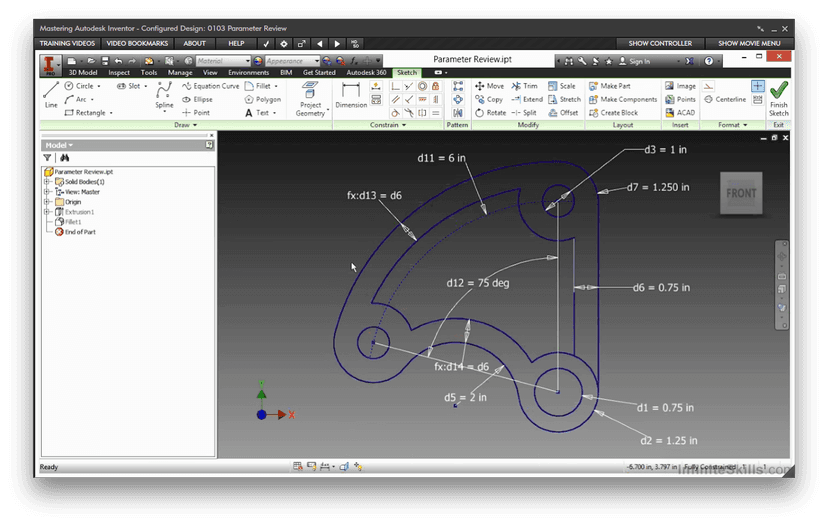Click Sign In link
This screenshot has width=828, height=525.
click(634, 61)
